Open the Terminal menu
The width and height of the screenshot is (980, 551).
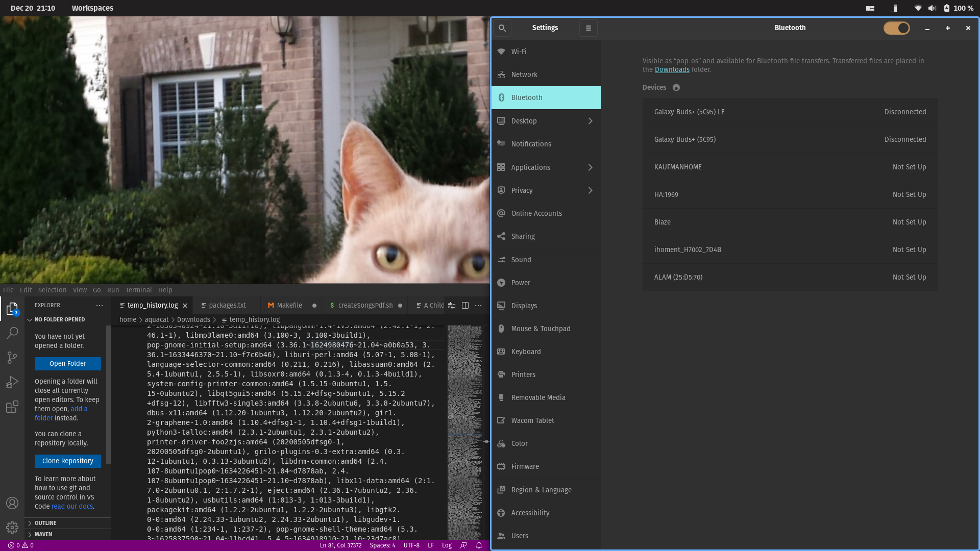(138, 290)
